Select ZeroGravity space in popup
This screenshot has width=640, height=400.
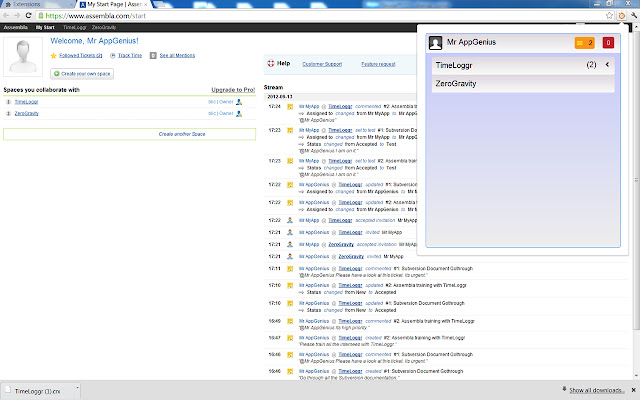[x=523, y=84]
